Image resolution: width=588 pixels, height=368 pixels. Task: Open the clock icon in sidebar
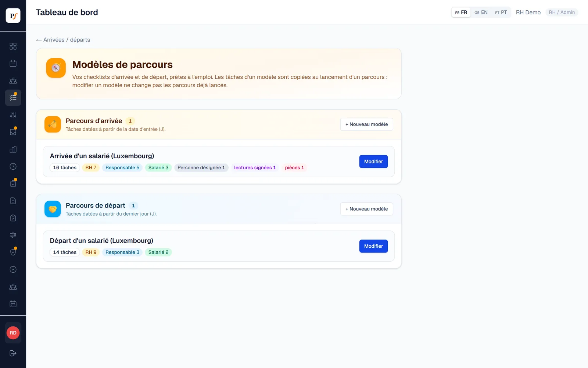coord(13,166)
